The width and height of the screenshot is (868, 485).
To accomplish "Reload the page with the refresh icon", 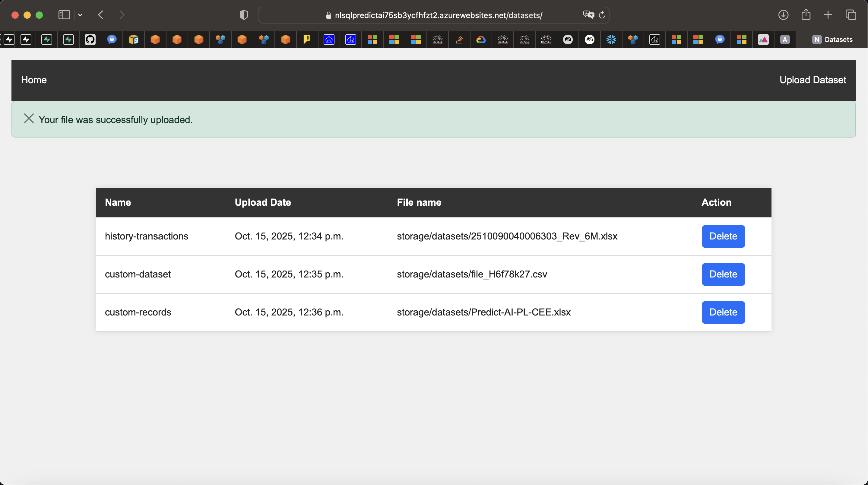I will (602, 15).
